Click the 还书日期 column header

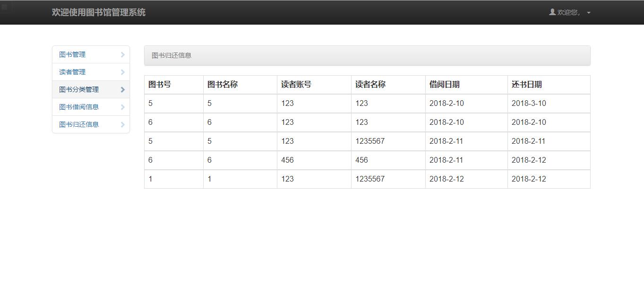[x=526, y=85]
